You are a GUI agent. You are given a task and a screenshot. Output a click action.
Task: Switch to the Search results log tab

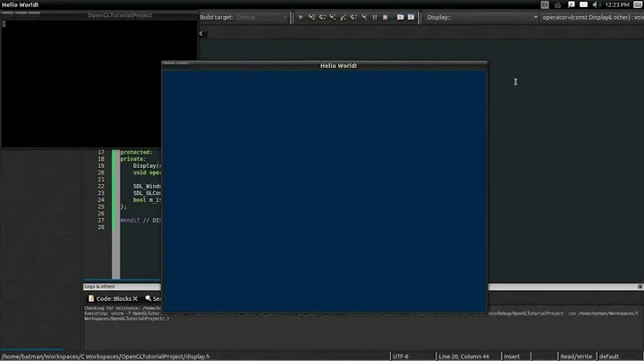pos(153,298)
